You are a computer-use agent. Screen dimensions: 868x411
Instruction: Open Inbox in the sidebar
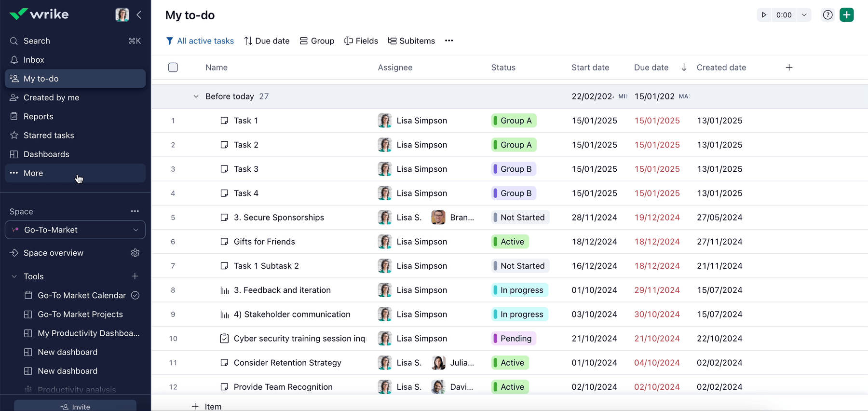point(34,60)
